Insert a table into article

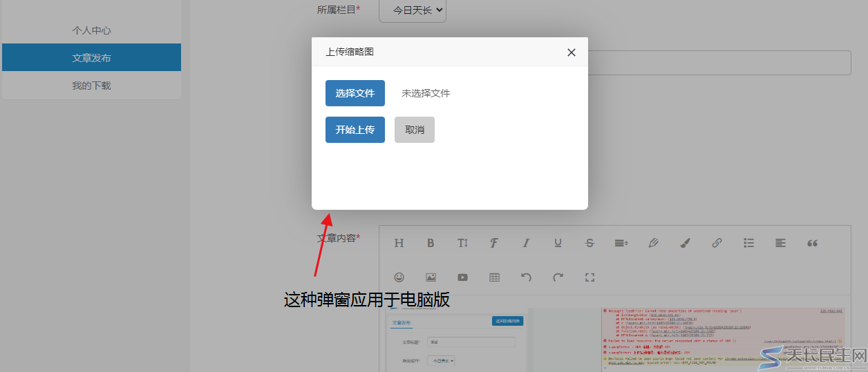click(x=494, y=277)
